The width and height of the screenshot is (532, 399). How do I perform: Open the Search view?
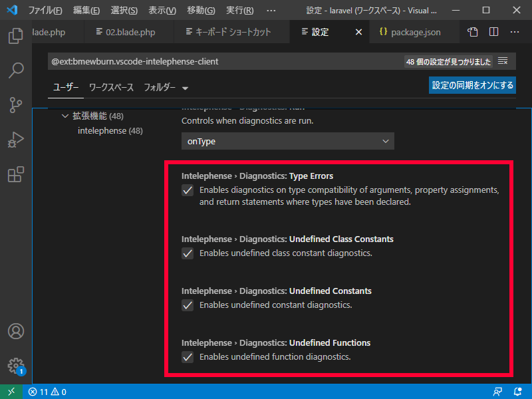tap(15, 70)
